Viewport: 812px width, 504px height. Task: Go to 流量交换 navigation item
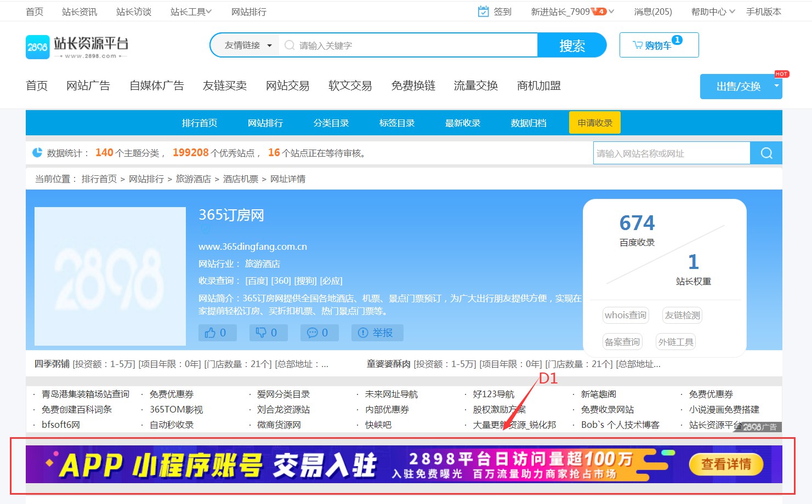(476, 85)
